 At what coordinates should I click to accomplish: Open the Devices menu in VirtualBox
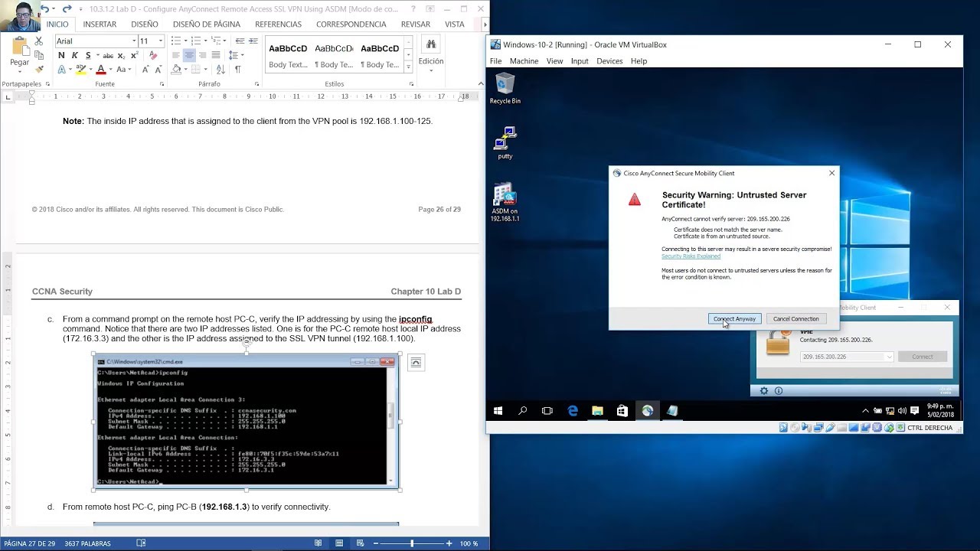coord(609,61)
